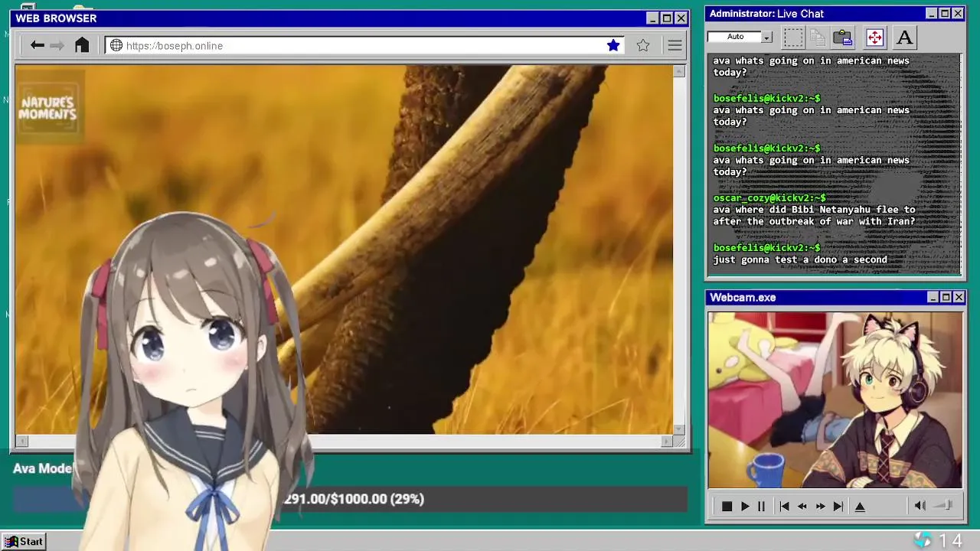Select the dashed marquee selection tool
This screenshot has height=551, width=980.
(x=793, y=37)
